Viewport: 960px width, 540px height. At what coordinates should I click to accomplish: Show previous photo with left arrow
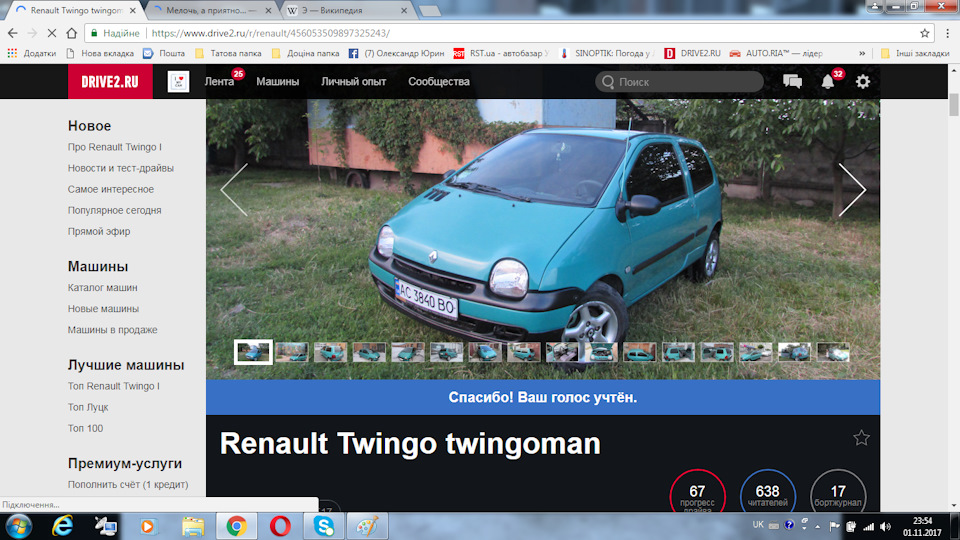pos(234,190)
